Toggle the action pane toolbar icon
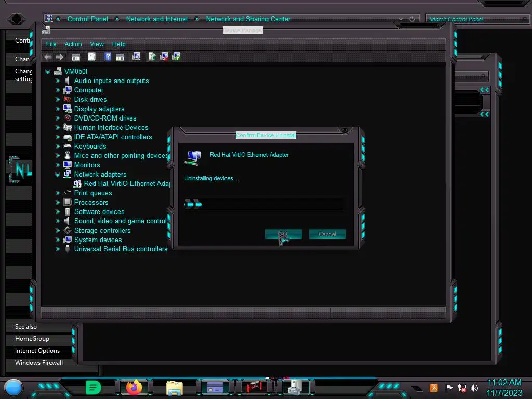 (120, 57)
